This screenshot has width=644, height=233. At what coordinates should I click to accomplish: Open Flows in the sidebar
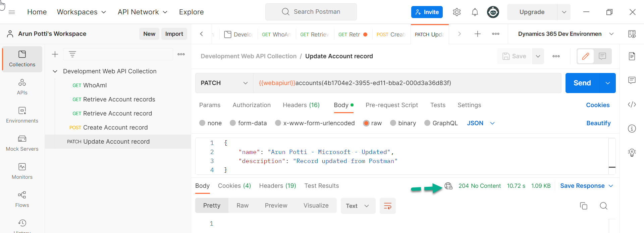point(22,200)
